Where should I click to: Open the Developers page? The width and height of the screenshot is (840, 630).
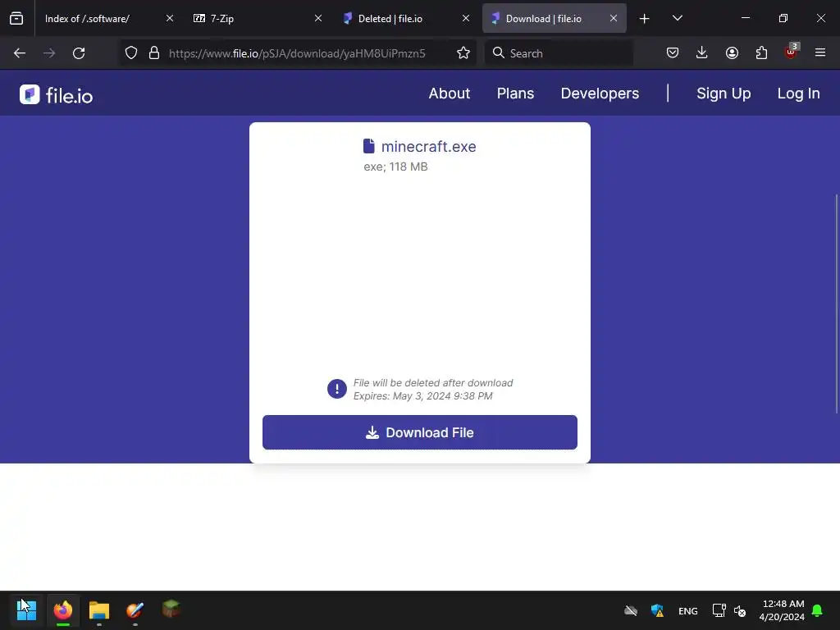(x=600, y=94)
